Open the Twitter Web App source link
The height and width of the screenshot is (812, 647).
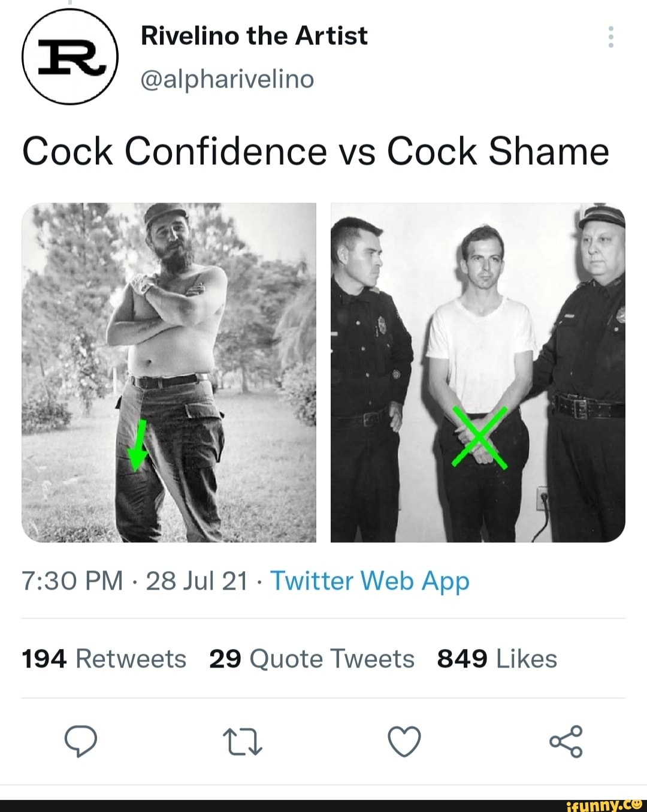point(370,581)
